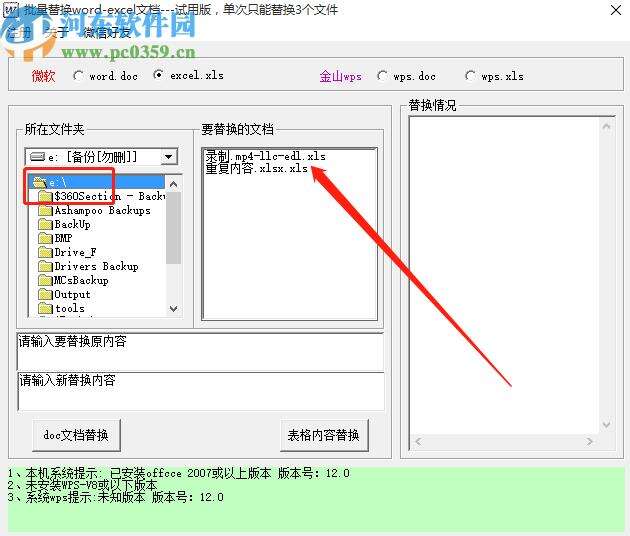This screenshot has width=630, height=536.
Task: Click inside the 替换情况 results box
Action: pos(505,276)
